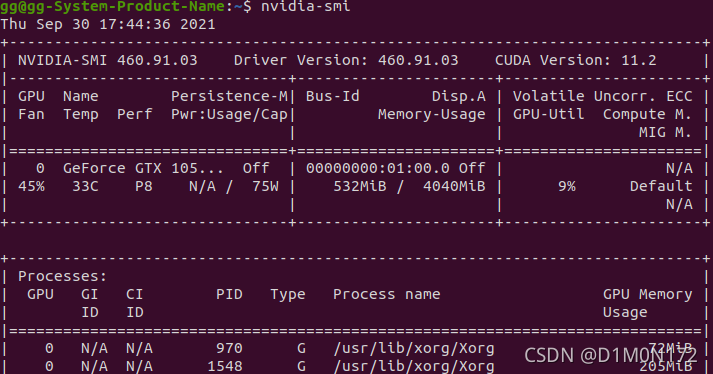
Task: Click the Perf column header
Action: (x=135, y=114)
